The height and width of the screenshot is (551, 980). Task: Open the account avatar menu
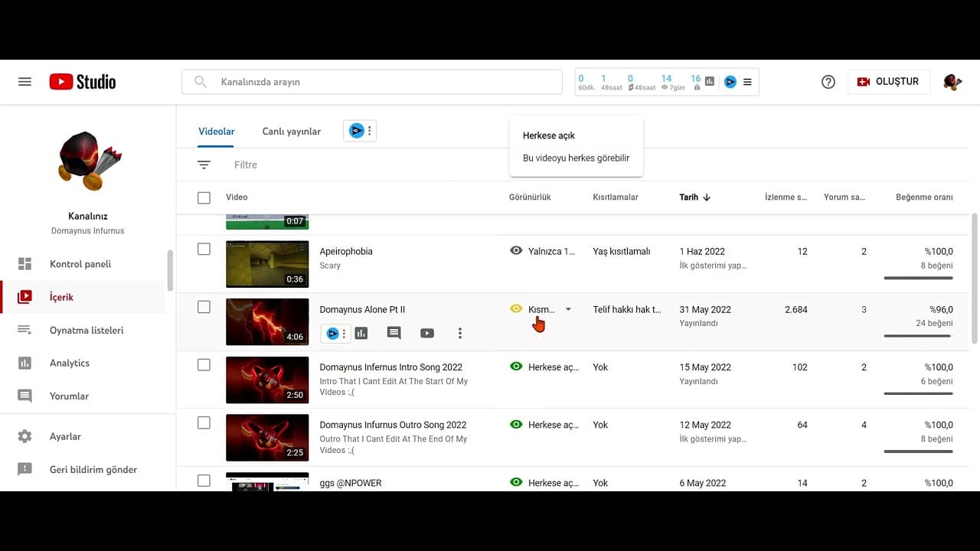[952, 82]
